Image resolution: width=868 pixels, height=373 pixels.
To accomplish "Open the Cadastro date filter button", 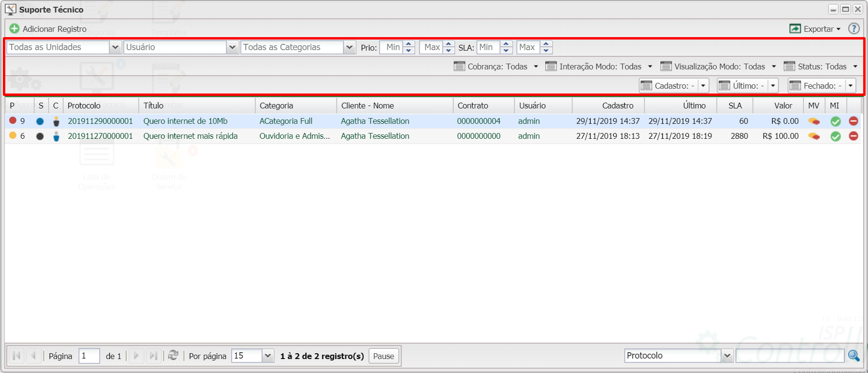I will pos(674,86).
